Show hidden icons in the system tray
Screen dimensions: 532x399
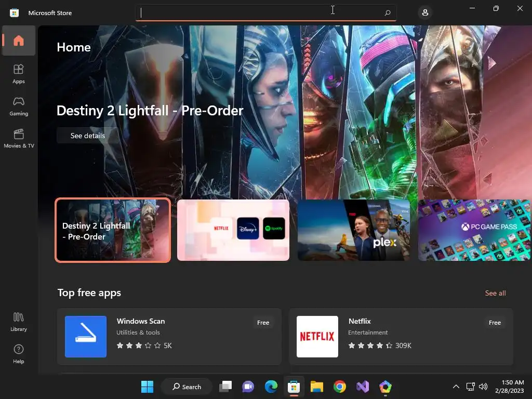click(x=456, y=387)
